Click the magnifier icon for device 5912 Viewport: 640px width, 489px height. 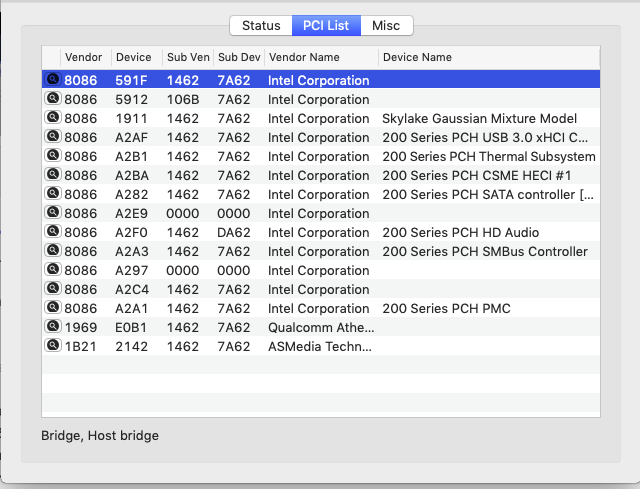tap(53, 98)
